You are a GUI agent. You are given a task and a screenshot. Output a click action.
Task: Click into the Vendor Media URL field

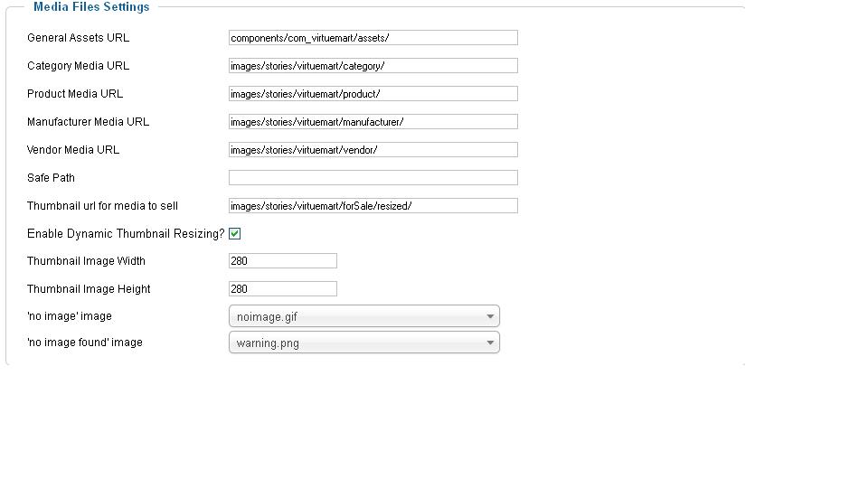(373, 150)
